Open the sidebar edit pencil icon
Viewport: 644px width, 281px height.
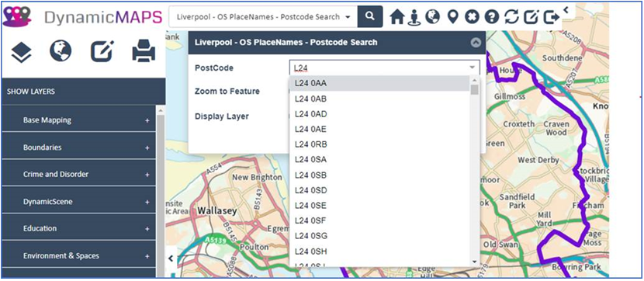coord(102,51)
